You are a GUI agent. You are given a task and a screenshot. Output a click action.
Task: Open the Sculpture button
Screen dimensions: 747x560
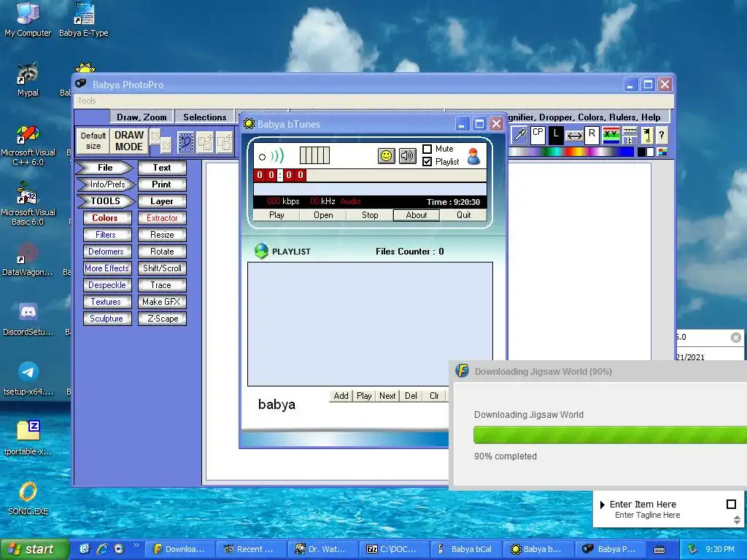coord(107,319)
